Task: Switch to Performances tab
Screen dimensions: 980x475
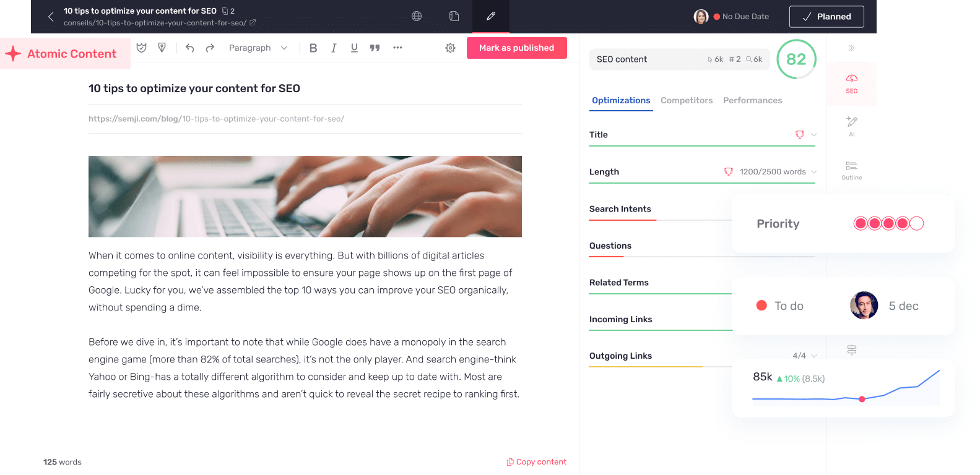Action: pos(753,100)
